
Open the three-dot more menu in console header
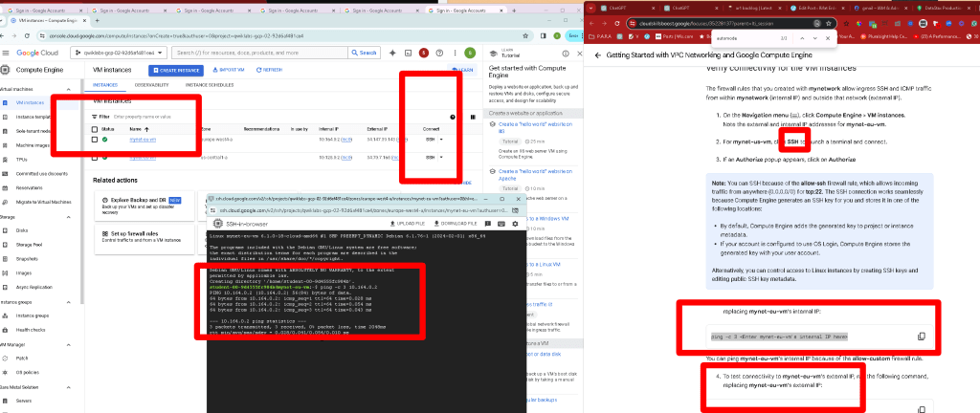point(455,53)
